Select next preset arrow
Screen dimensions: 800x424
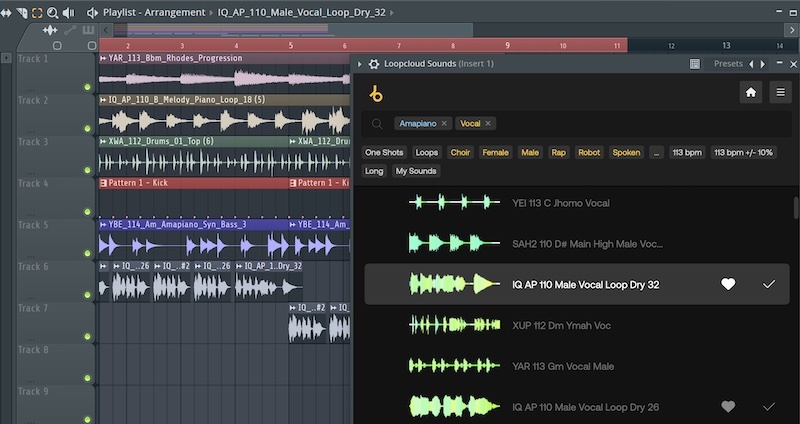tap(763, 64)
